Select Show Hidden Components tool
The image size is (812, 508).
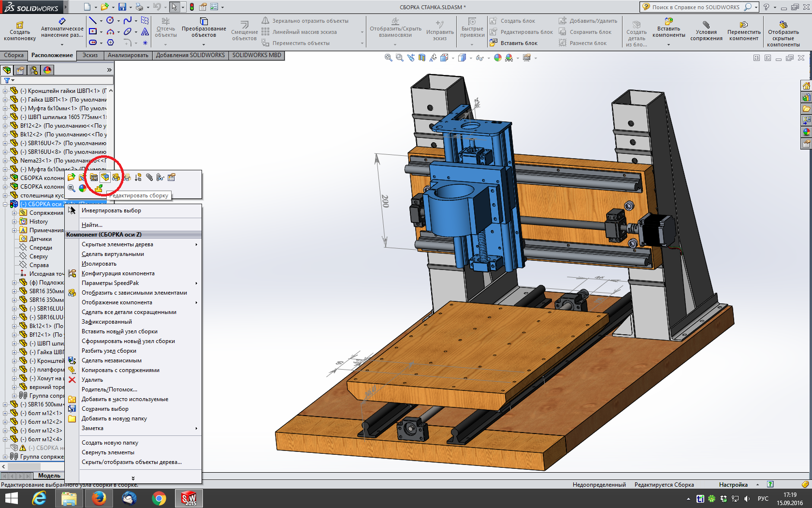[x=783, y=33]
